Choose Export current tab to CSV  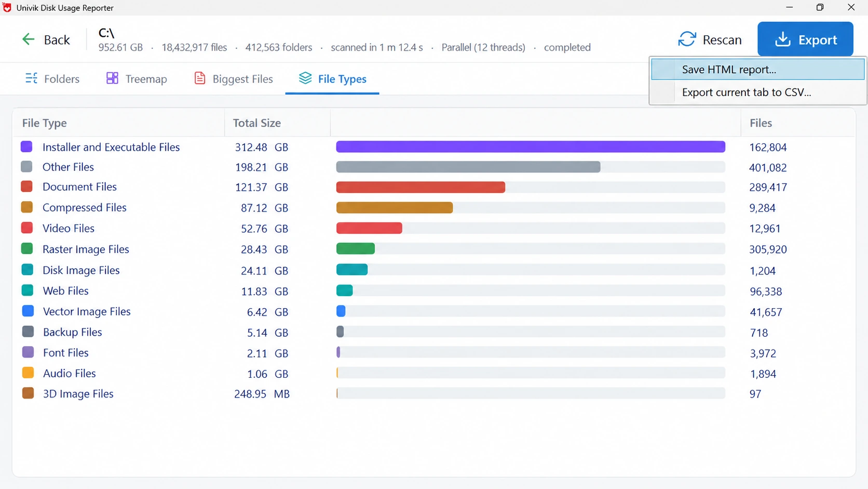pyautogui.click(x=757, y=92)
